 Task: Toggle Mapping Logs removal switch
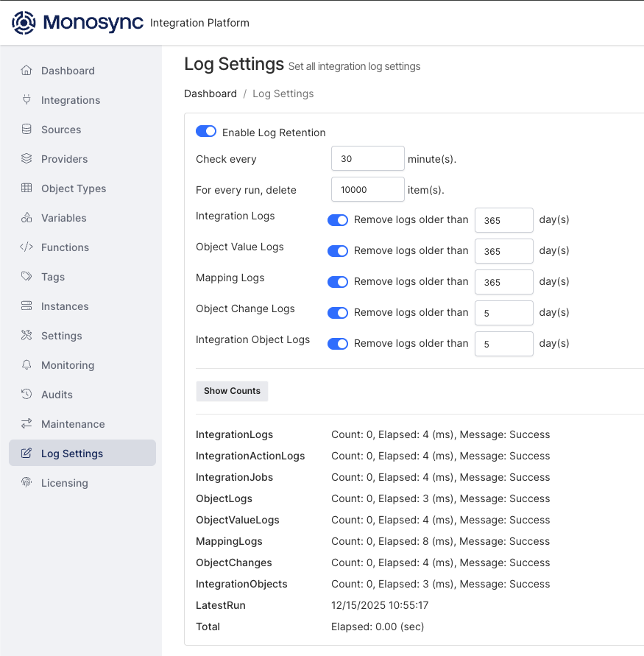tap(338, 282)
